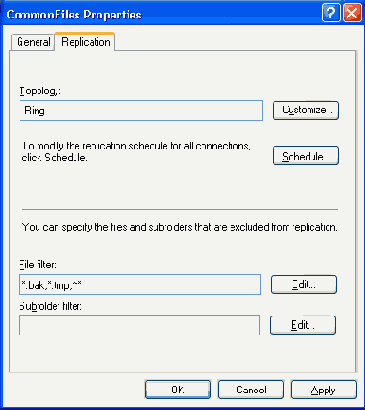Image resolution: width=365 pixels, height=410 pixels.
Task: Confirm changes with the OK button
Action: [x=178, y=390]
